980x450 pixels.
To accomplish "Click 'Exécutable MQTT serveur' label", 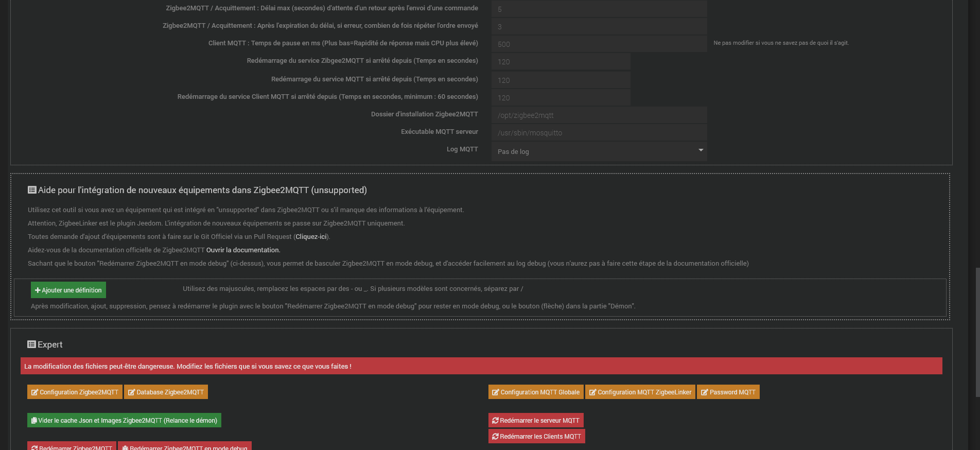I will click(440, 132).
